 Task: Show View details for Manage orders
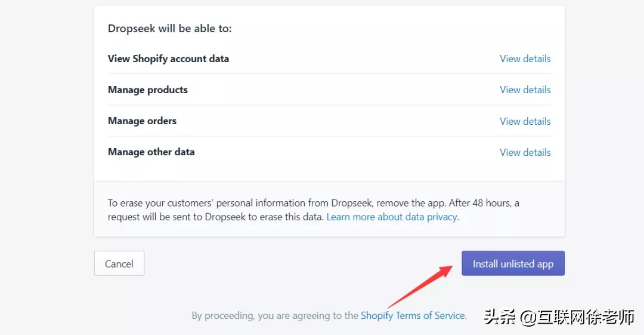point(525,121)
